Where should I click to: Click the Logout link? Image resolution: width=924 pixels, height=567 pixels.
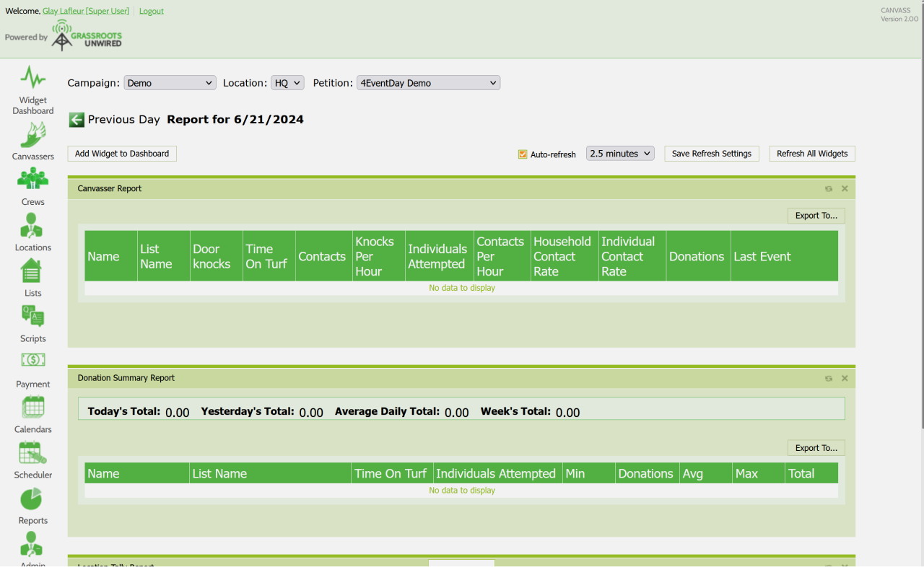pyautogui.click(x=151, y=11)
